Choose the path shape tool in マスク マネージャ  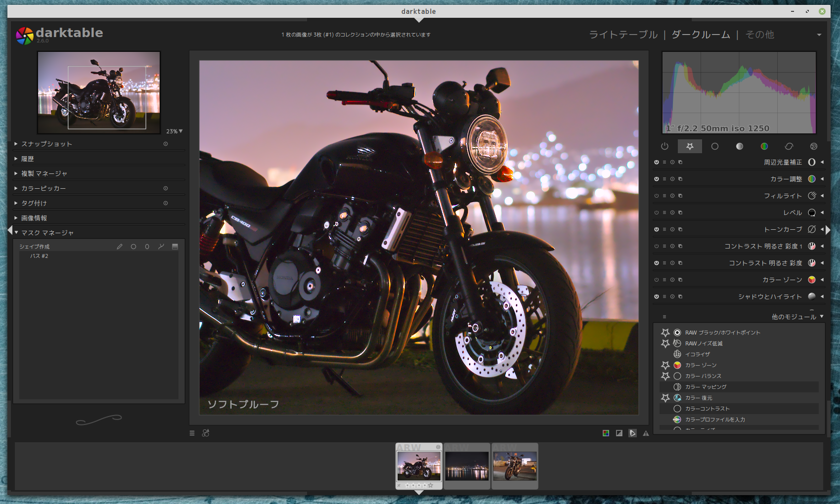point(161,247)
